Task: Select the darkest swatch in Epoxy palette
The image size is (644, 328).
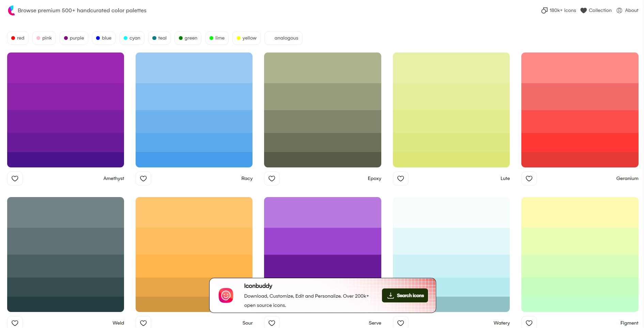Action: pyautogui.click(x=322, y=160)
